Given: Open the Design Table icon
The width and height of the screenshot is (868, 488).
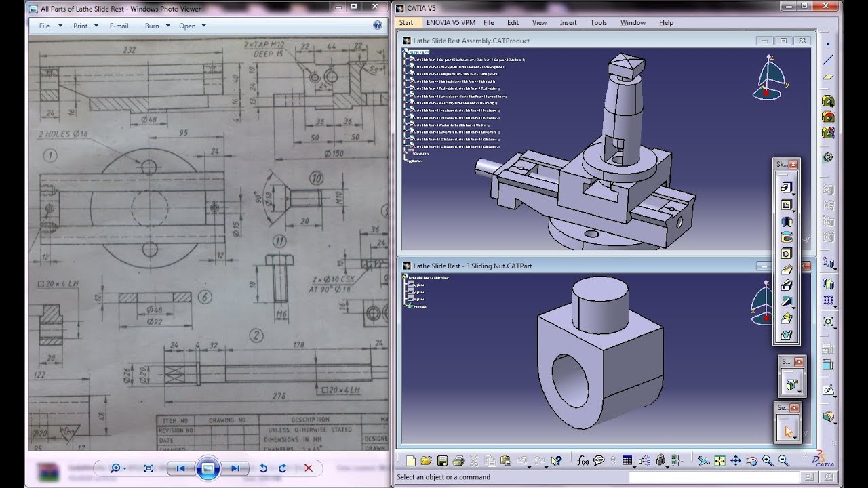Looking at the screenshot, I should (627, 461).
